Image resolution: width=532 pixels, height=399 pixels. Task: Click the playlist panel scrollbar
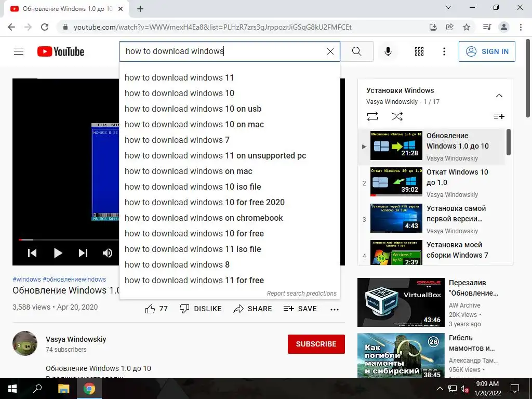508,142
